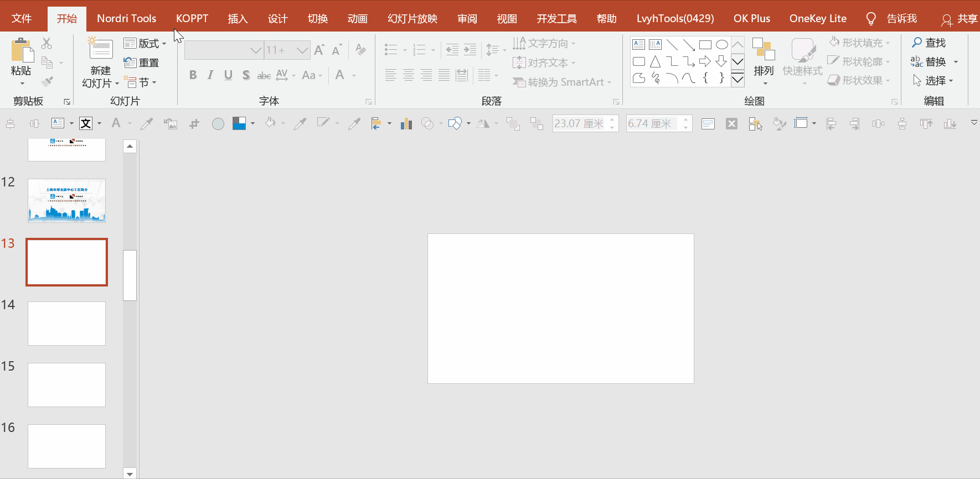This screenshot has width=980, height=479.
Task: Choose the left brace shape
Action: [x=705, y=78]
